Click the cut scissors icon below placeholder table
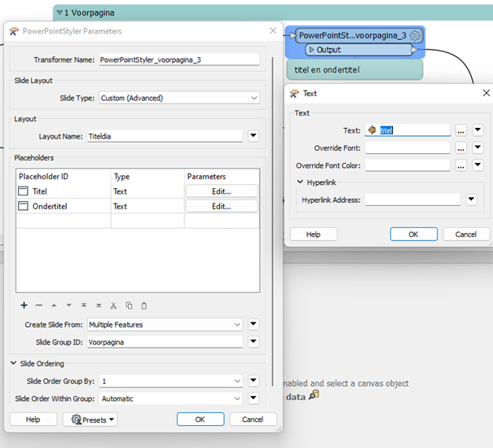Screen dimensions: 493x448 114,305
